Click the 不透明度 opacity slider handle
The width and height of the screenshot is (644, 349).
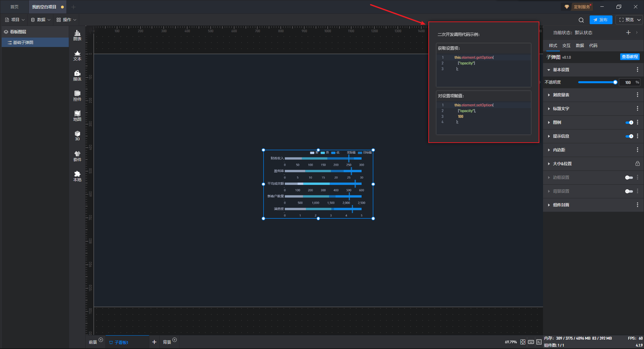click(615, 82)
